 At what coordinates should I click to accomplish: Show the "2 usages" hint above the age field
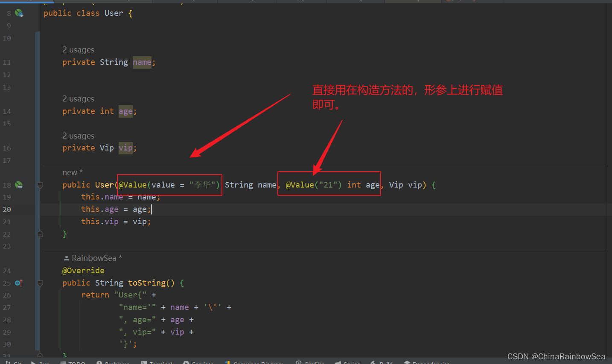[x=78, y=99]
